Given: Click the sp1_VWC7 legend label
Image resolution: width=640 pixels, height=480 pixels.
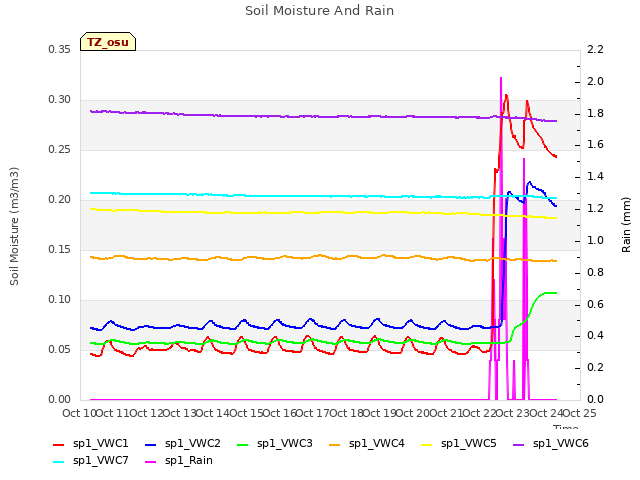Looking at the screenshot, I should coord(100,461).
